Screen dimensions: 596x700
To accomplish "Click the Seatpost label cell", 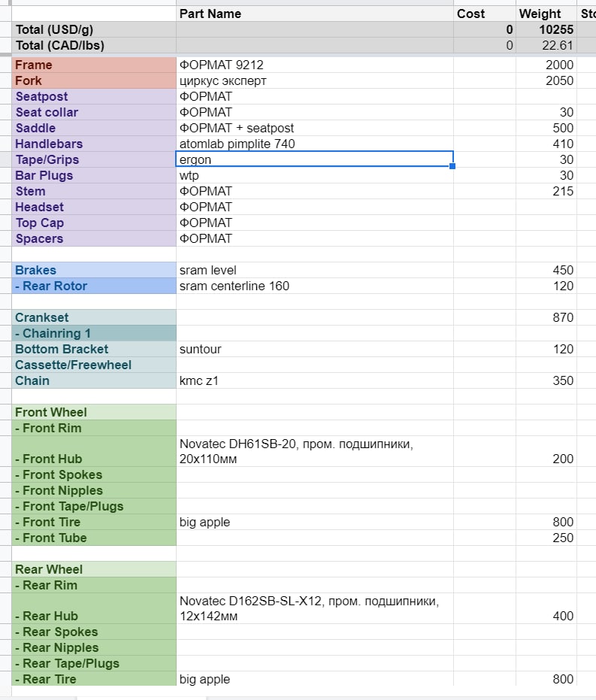I will click(x=94, y=96).
